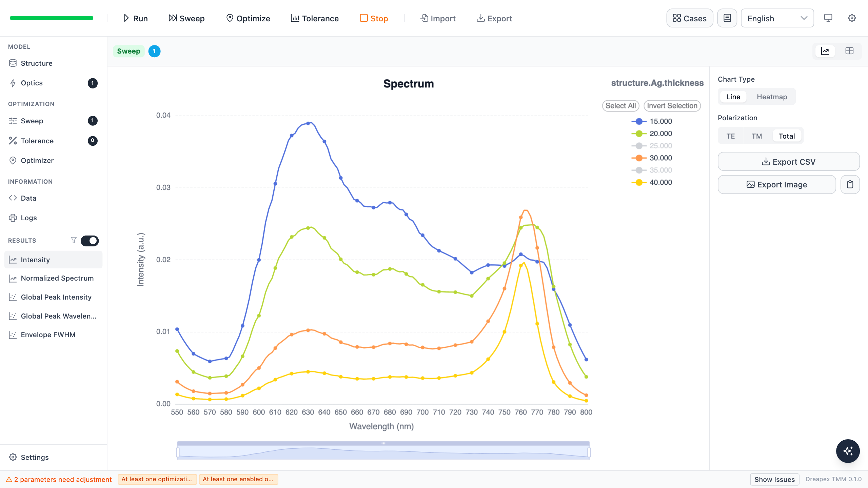Show the hidden 35.000 series
The width and height of the screenshot is (868, 488).
point(652,170)
